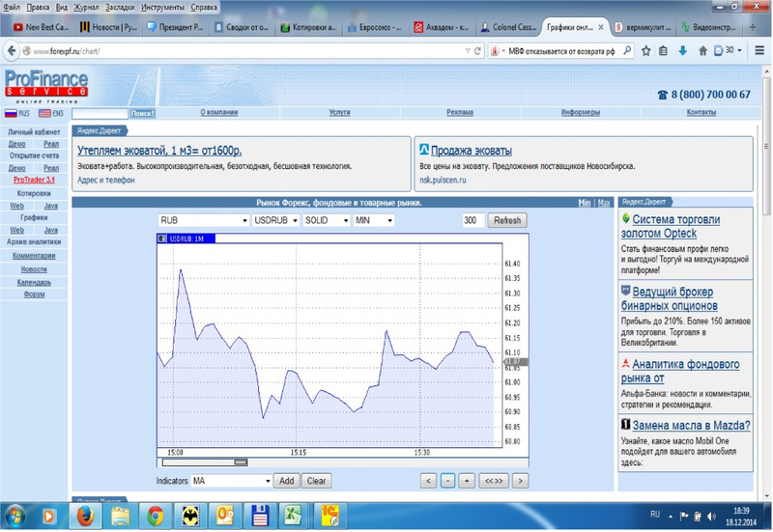Open the RUB category dropdown
Screen dimensions: 773x532
click(203, 220)
